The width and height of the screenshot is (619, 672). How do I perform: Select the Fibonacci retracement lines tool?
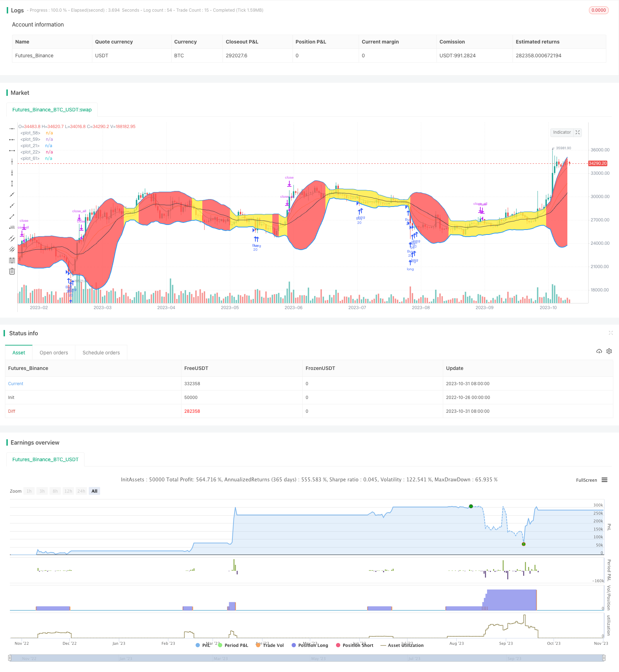pos(12,260)
